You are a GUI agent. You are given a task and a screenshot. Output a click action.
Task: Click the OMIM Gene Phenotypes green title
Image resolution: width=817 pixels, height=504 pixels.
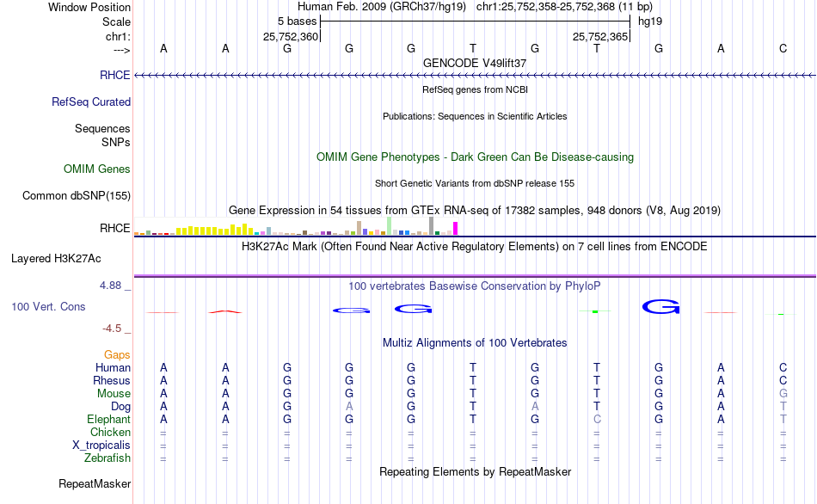[475, 157]
